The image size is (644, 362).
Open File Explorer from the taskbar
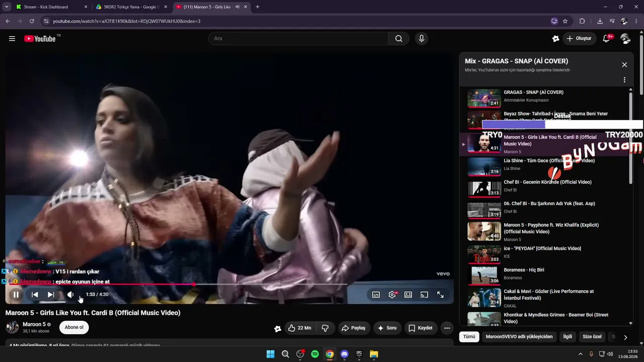(x=374, y=354)
